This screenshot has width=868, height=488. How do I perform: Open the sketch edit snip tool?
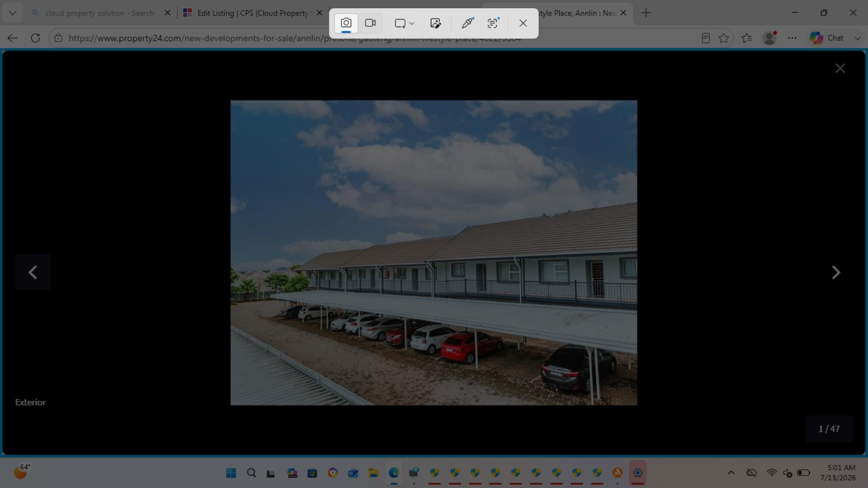pyautogui.click(x=435, y=23)
